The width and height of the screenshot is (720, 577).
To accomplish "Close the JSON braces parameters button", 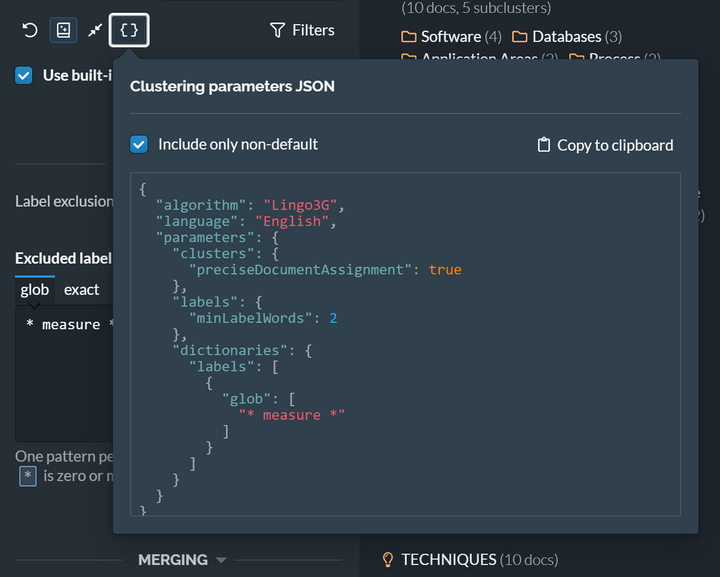I will click(129, 30).
